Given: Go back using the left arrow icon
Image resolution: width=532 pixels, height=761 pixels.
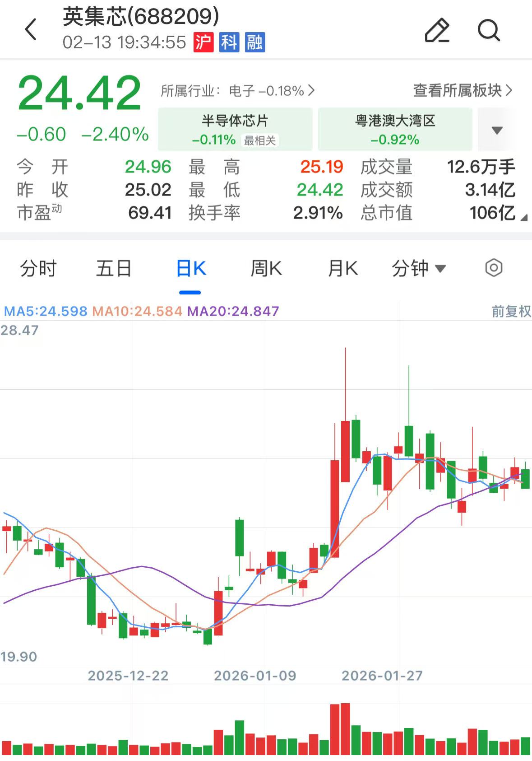Looking at the screenshot, I should pyautogui.click(x=31, y=30).
